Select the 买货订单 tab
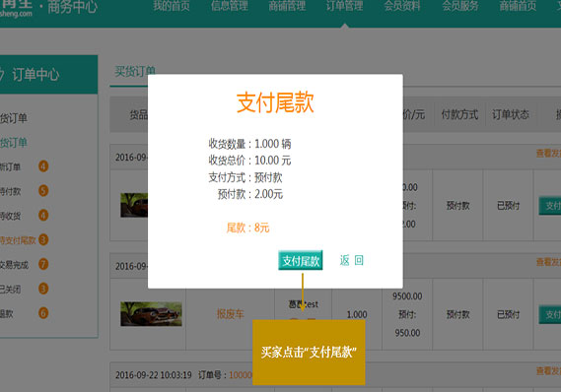 (x=135, y=72)
